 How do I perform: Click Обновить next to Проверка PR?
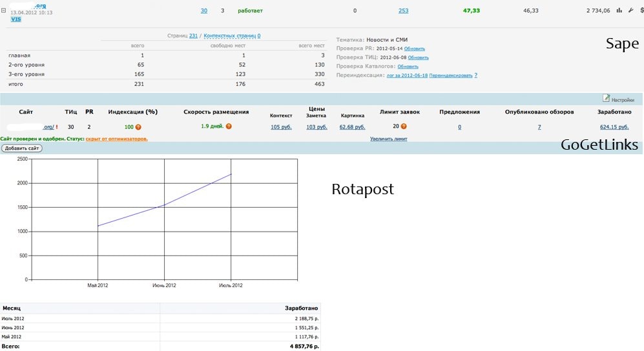(x=414, y=48)
